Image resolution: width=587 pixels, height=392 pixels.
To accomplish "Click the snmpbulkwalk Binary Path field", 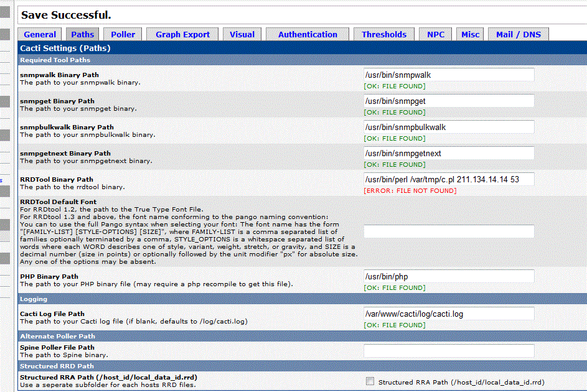I will click(x=449, y=127).
